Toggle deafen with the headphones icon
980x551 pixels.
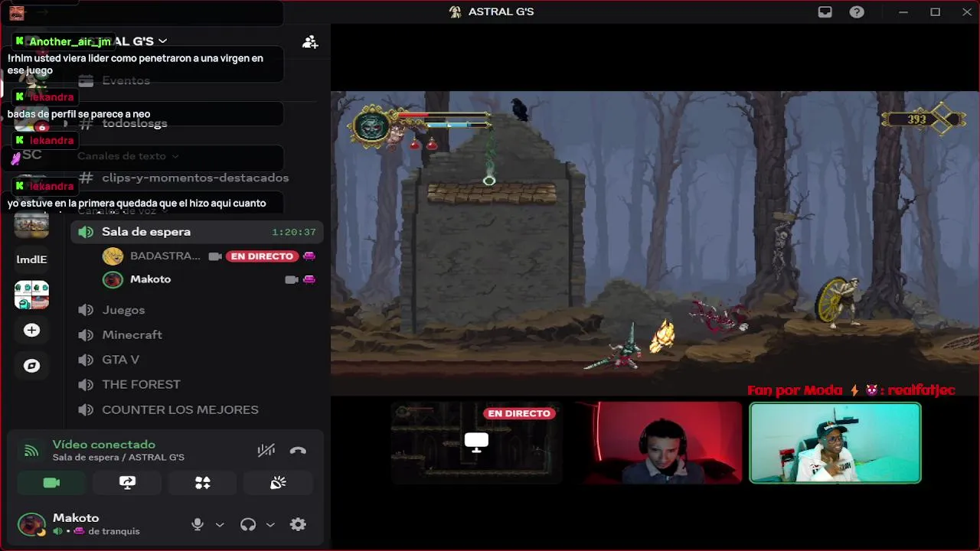248,524
